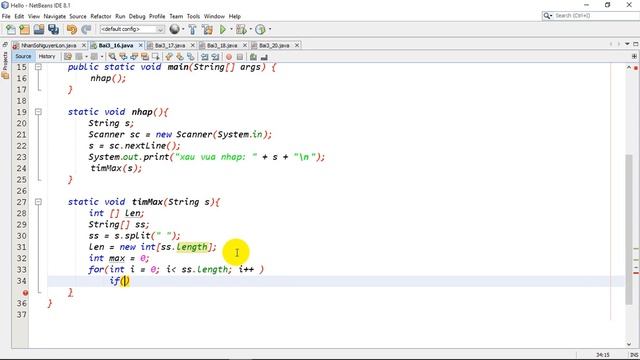Viewport: 640px width, 360px height.
Task: Switch editor to Source view
Action: pyautogui.click(x=23, y=56)
